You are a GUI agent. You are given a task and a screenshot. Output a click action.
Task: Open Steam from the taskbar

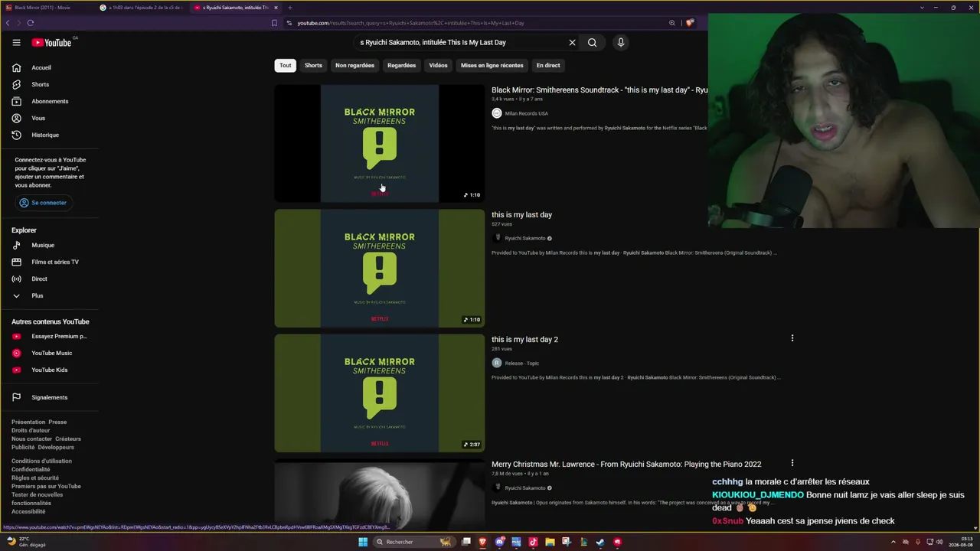[600, 542]
